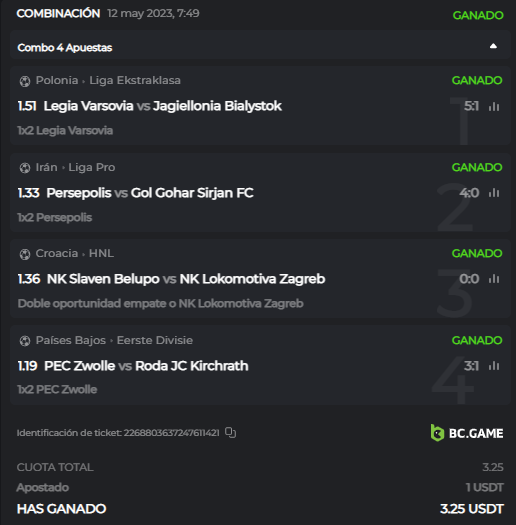Select the Eerste Divisie league label
The width and height of the screenshot is (516, 525).
pos(155,340)
